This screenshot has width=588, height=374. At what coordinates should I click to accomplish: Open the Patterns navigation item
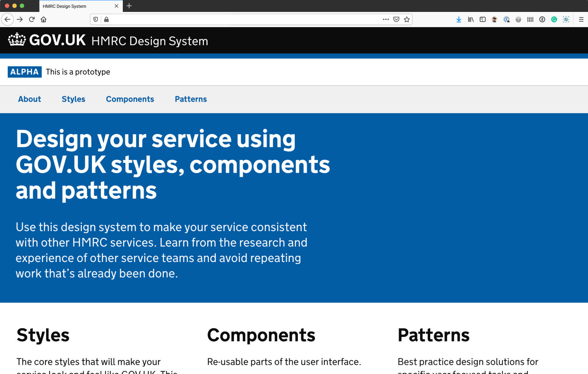point(191,99)
